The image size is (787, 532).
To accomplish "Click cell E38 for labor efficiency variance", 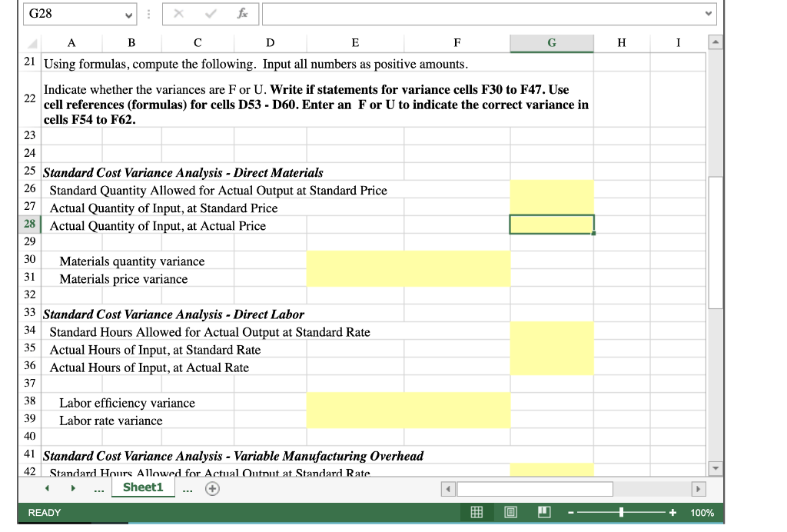I will point(355,401).
